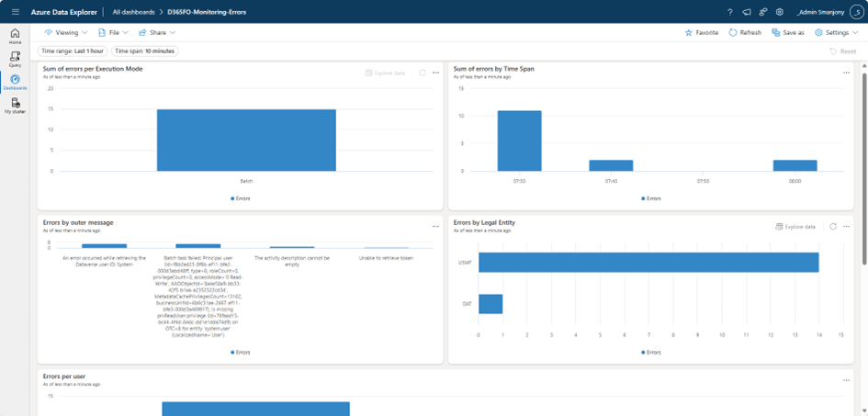Open the File dropdown menu
This screenshot has height=416, width=868.
113,32
